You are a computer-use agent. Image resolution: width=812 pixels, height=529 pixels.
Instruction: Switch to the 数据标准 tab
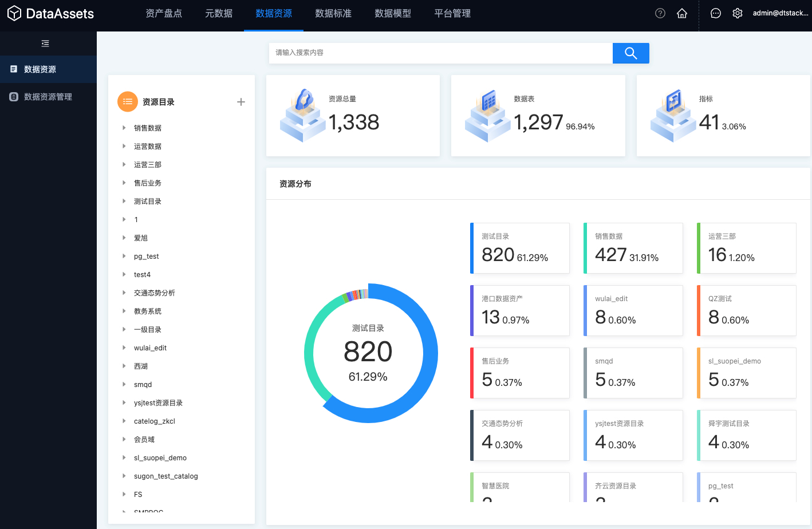(x=333, y=13)
